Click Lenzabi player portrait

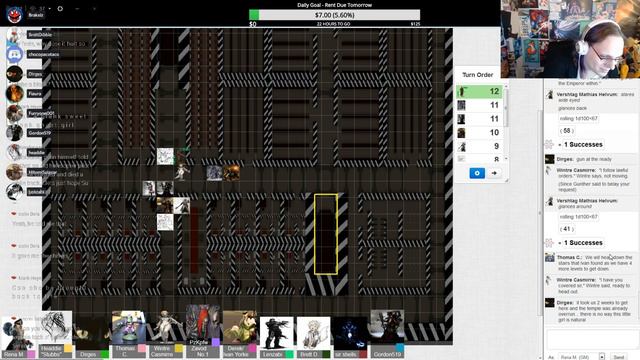click(277, 333)
